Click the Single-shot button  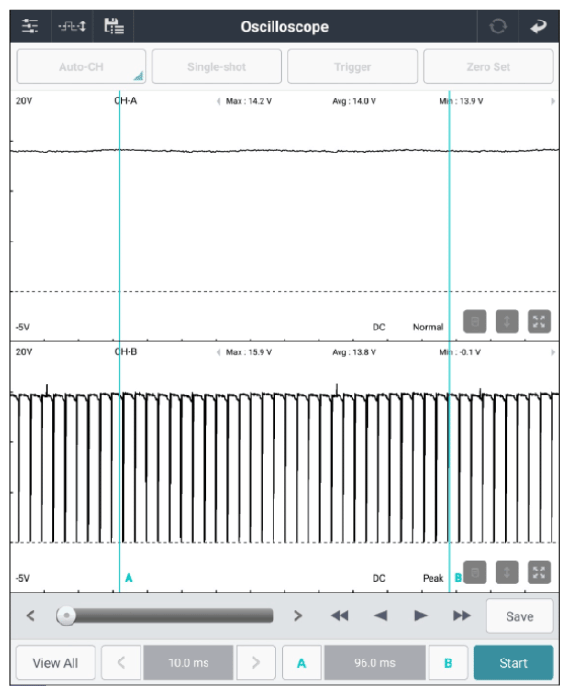coord(216,66)
